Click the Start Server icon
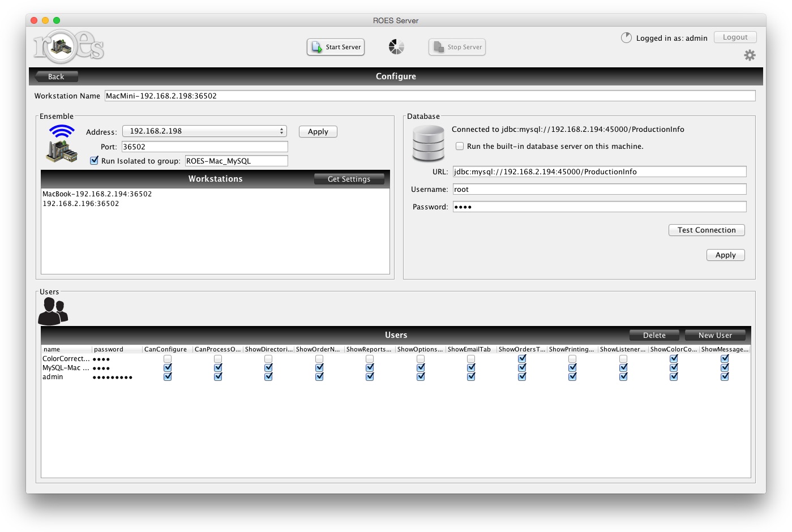This screenshot has height=532, width=792. (316, 47)
